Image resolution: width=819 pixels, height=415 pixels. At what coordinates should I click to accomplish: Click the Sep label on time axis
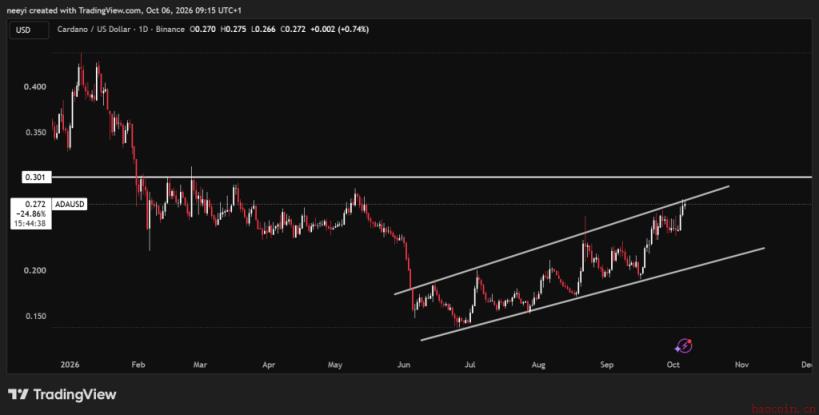click(606, 365)
